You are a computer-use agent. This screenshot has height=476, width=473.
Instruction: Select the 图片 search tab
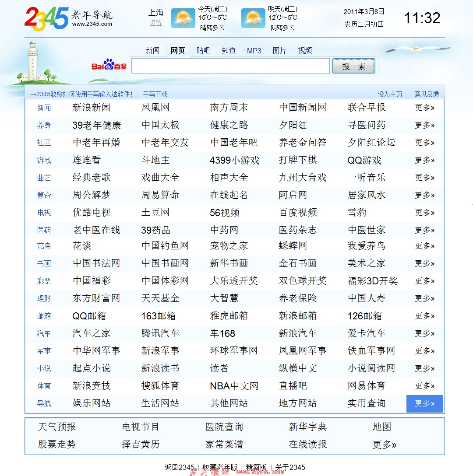click(x=279, y=50)
